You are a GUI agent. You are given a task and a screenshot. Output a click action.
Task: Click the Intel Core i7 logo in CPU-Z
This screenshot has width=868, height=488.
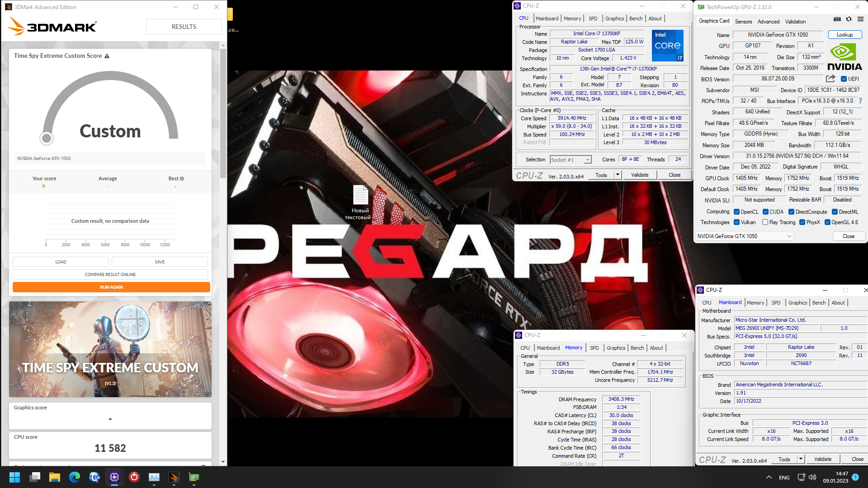[x=667, y=46]
